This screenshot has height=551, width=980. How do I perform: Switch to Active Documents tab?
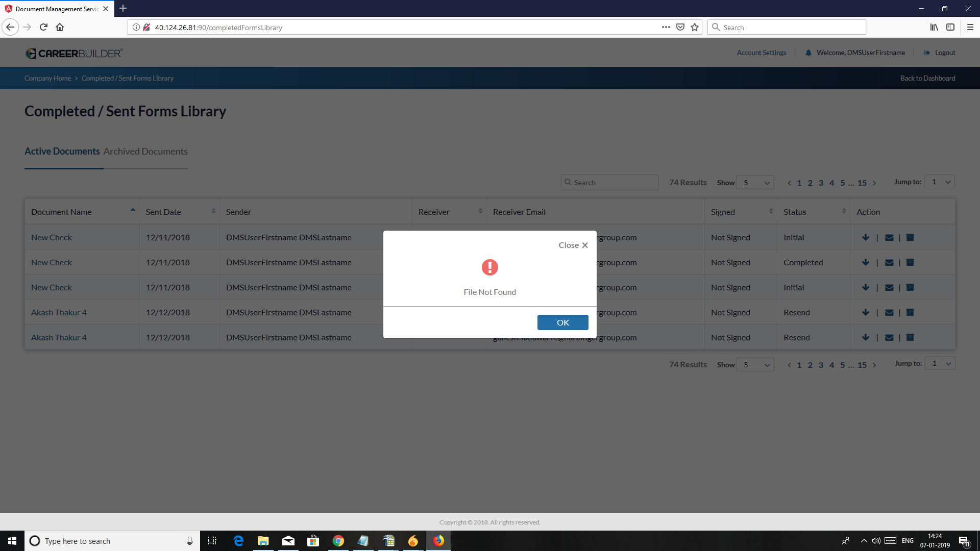(62, 152)
